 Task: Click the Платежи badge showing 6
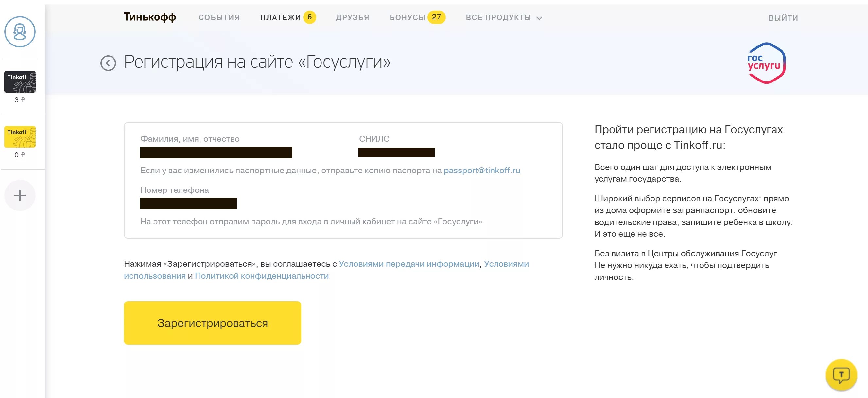coord(309,17)
